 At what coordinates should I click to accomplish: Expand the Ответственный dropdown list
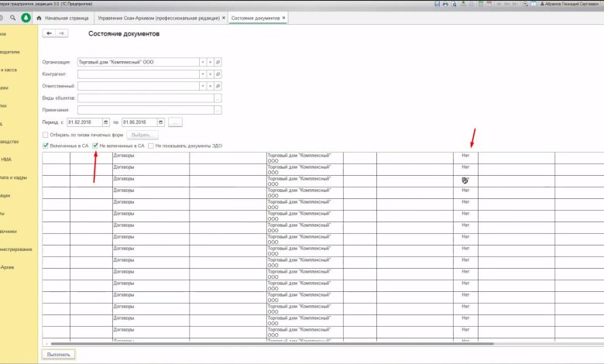coord(203,86)
